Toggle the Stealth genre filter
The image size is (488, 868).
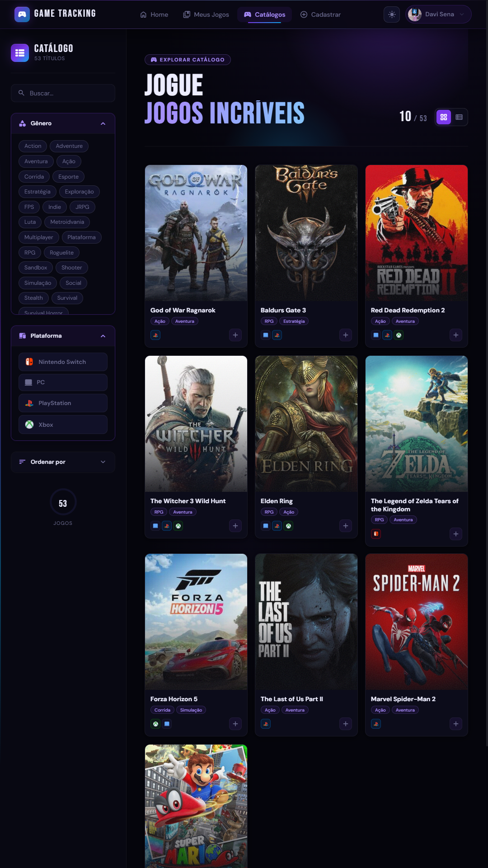33,298
